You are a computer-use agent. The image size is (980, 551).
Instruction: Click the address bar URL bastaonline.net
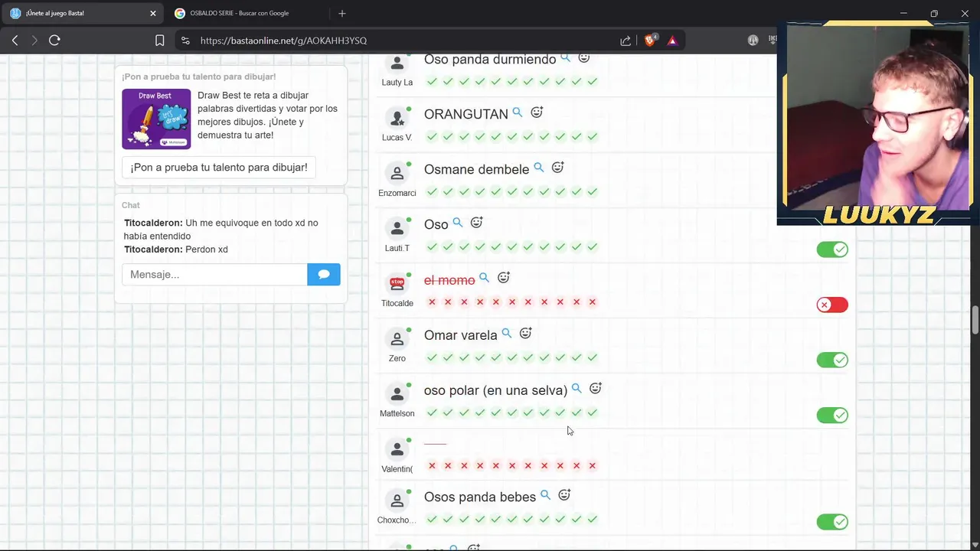pyautogui.click(x=283, y=41)
